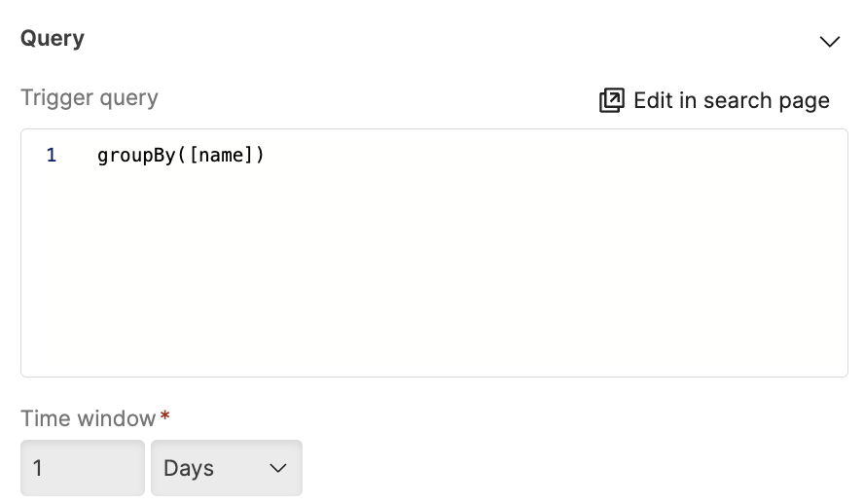Click the Trigger query label
The height and width of the screenshot is (504, 864).
point(90,97)
